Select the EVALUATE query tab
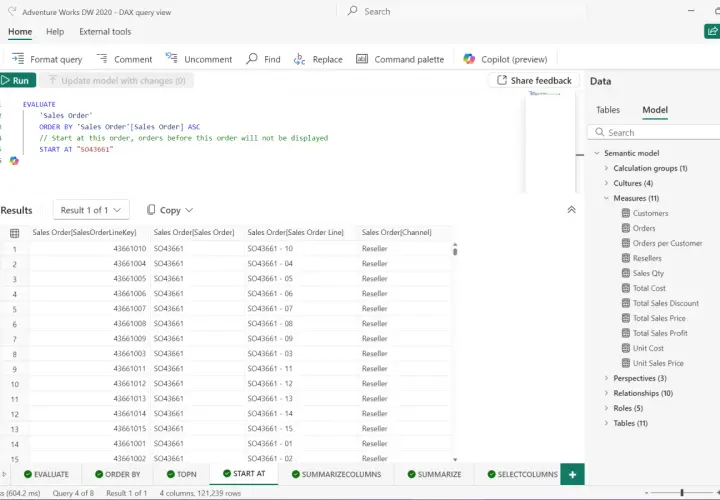 click(x=46, y=474)
